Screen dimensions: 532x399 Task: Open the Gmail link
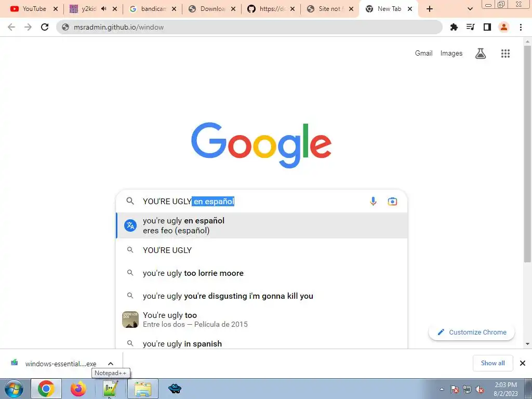[424, 54]
